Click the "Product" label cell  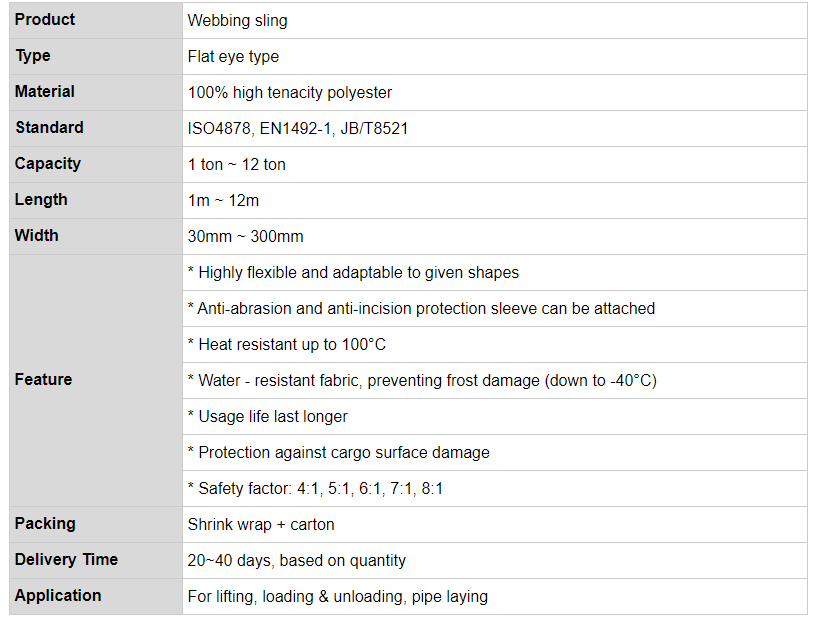coord(45,20)
